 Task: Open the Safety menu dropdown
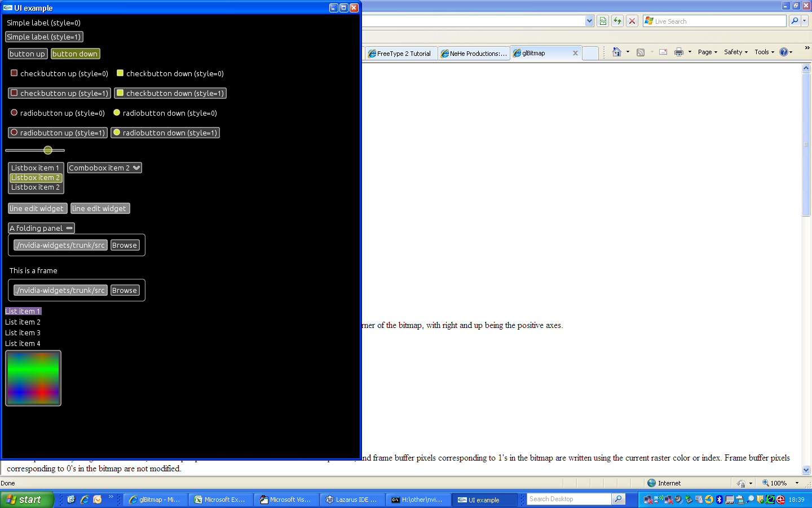736,52
